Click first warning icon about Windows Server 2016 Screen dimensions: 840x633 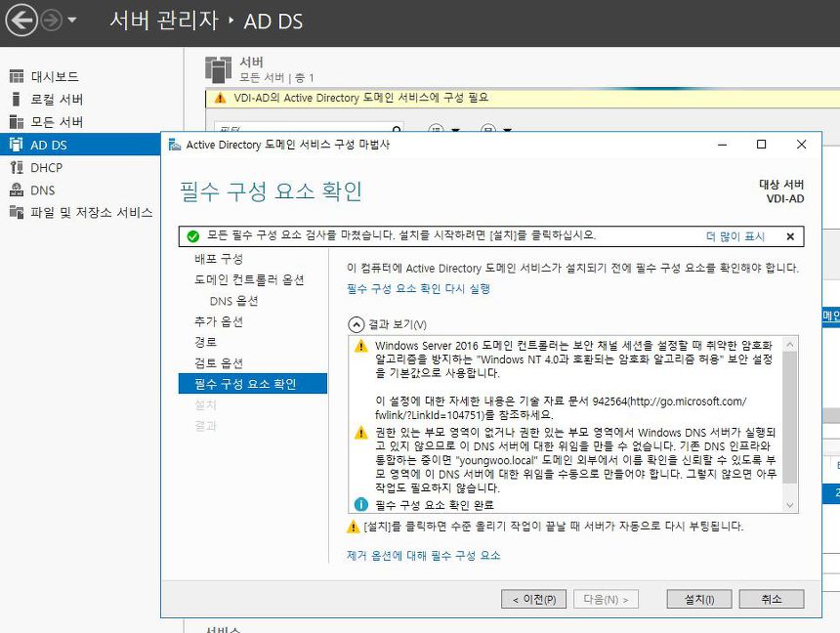point(361,346)
